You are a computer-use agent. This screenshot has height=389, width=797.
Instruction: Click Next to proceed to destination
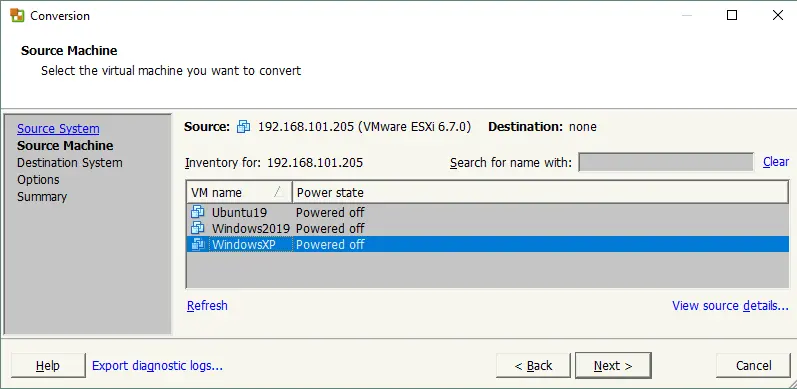[613, 366]
